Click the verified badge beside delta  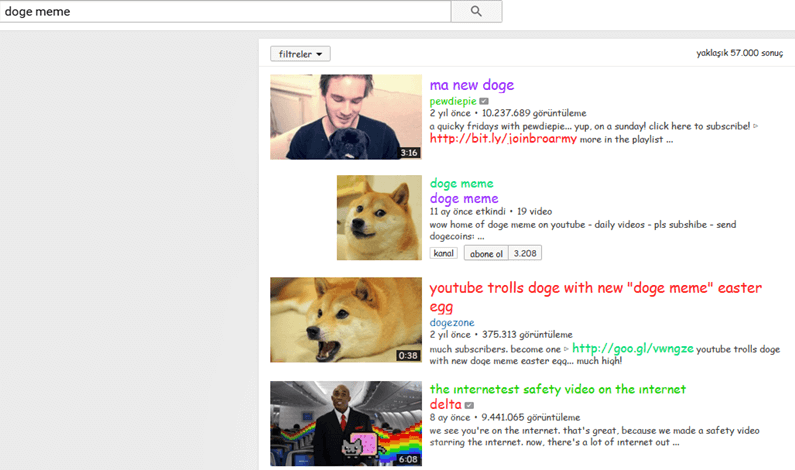(x=469, y=405)
